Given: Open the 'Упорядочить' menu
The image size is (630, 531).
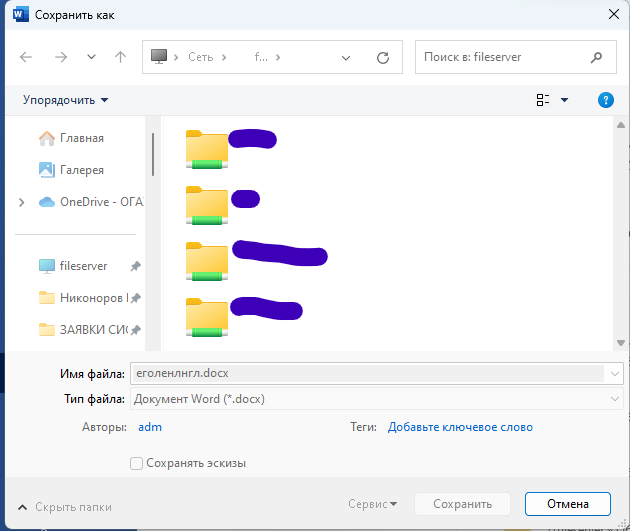Looking at the screenshot, I should [65, 100].
